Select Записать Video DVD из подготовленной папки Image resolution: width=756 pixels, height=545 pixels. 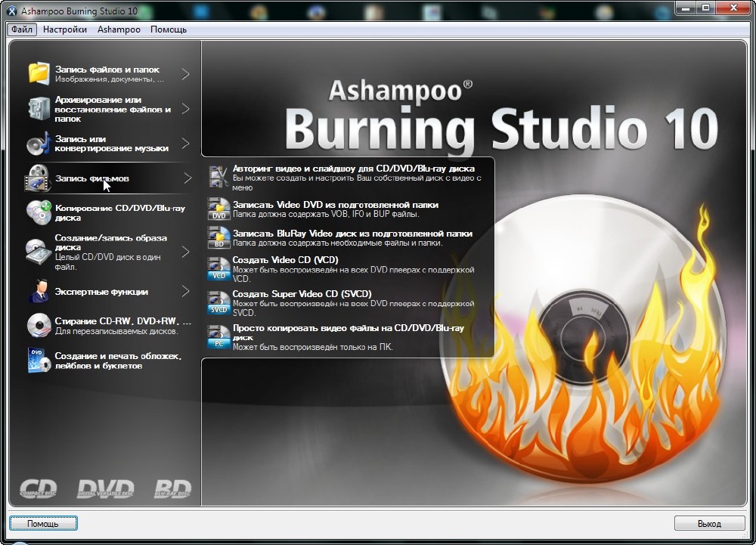click(335, 205)
